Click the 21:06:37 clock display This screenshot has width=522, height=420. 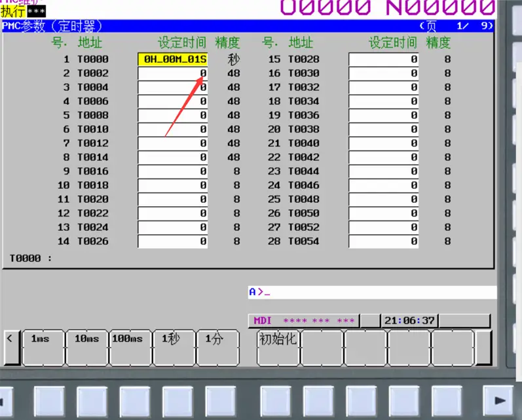tap(409, 321)
